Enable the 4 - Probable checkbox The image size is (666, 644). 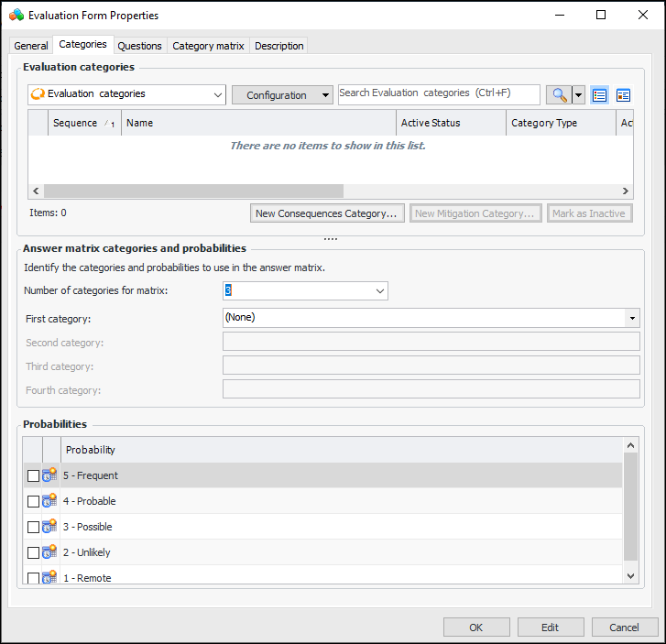[34, 502]
